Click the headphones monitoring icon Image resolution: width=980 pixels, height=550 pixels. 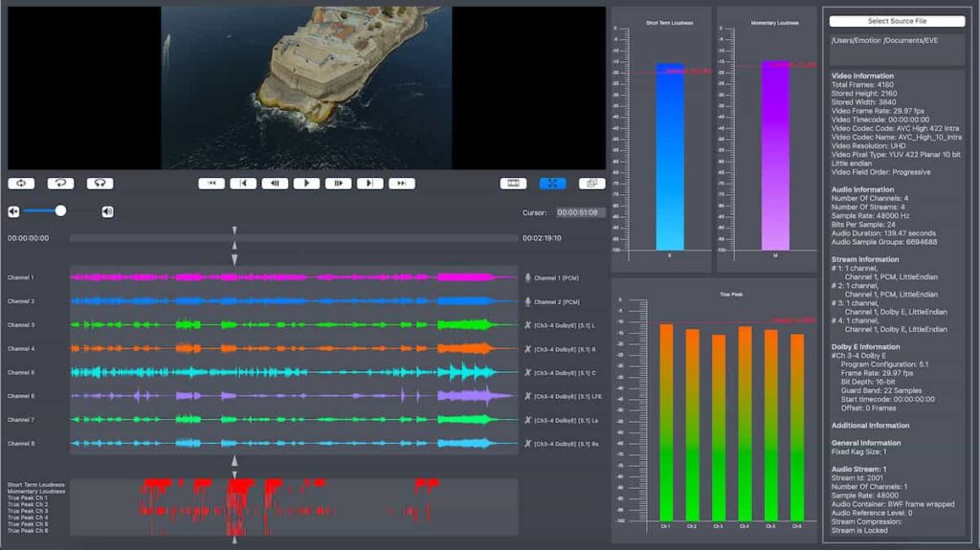(100, 184)
